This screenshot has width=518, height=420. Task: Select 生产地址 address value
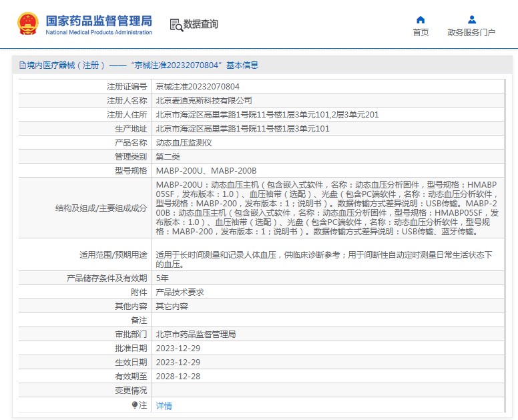click(x=242, y=129)
